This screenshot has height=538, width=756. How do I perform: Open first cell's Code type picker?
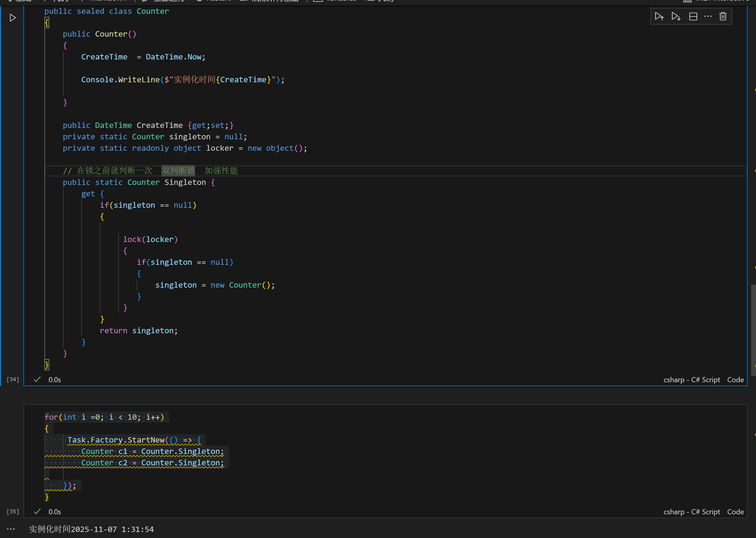point(735,380)
